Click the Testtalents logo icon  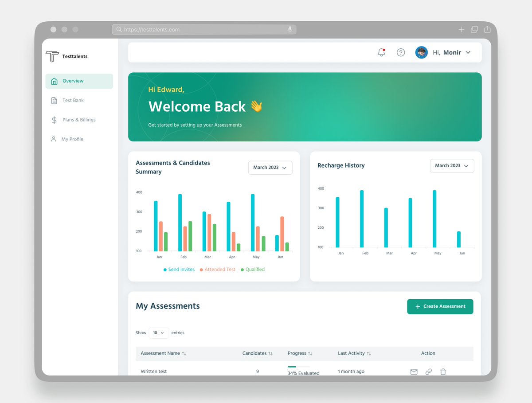click(52, 56)
